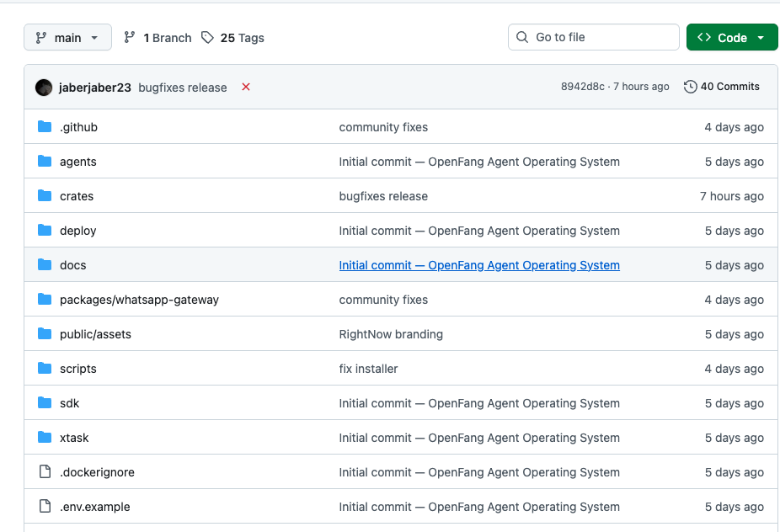Open the "bugfixes release" commit
This screenshot has height=532, width=780.
tap(184, 87)
